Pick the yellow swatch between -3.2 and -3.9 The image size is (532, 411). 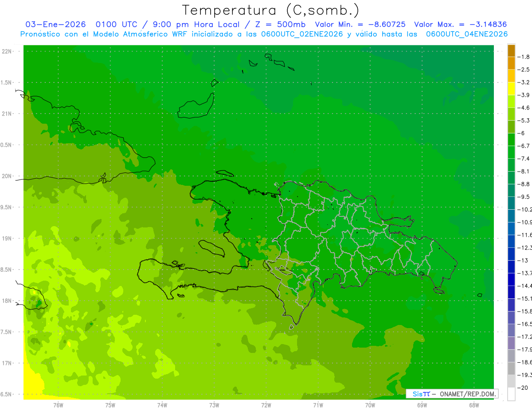(511, 89)
